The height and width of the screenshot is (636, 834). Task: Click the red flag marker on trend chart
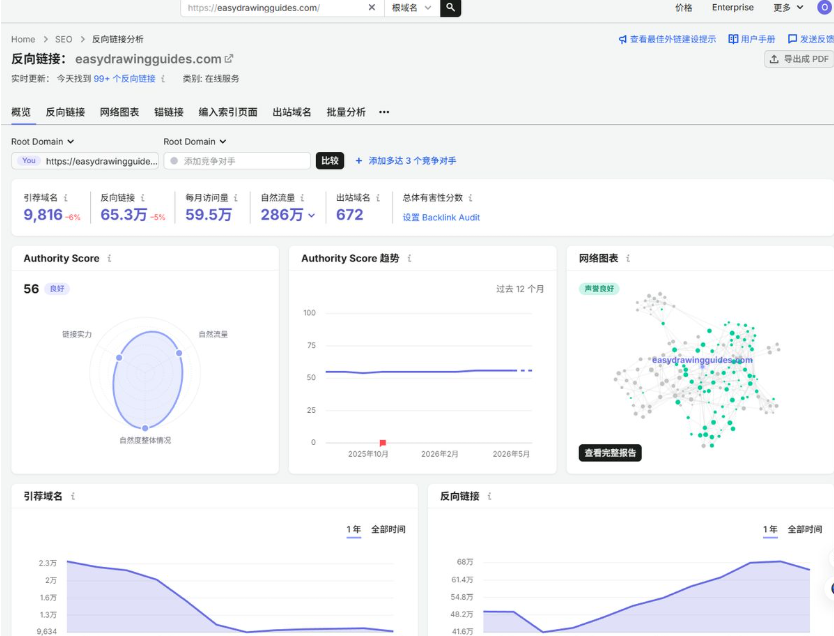382,442
